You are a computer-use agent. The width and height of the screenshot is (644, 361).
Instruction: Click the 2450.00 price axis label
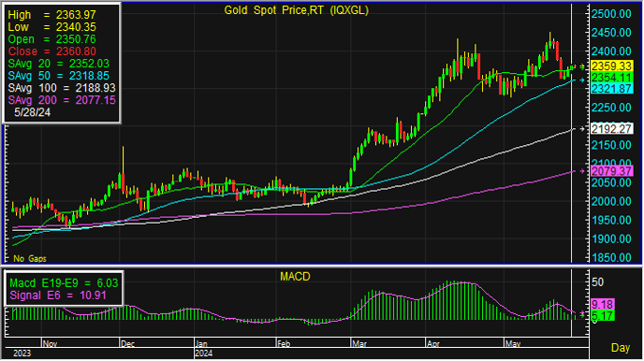[611, 33]
